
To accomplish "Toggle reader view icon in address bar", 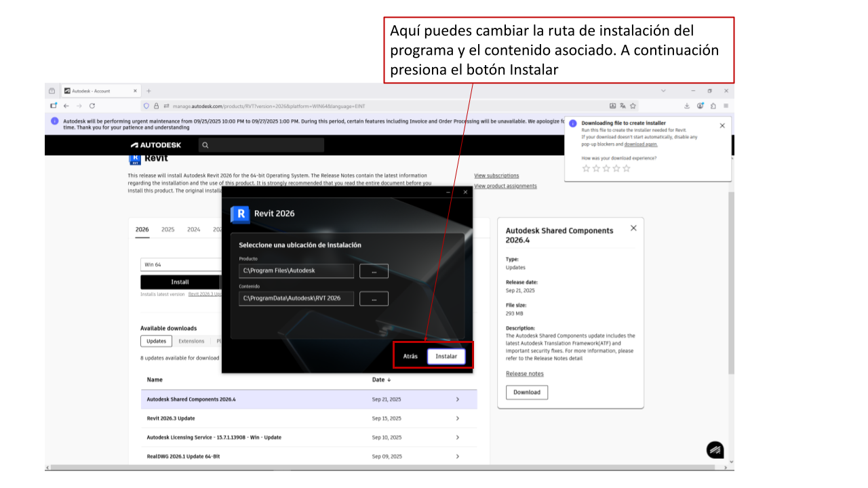I will click(x=613, y=106).
